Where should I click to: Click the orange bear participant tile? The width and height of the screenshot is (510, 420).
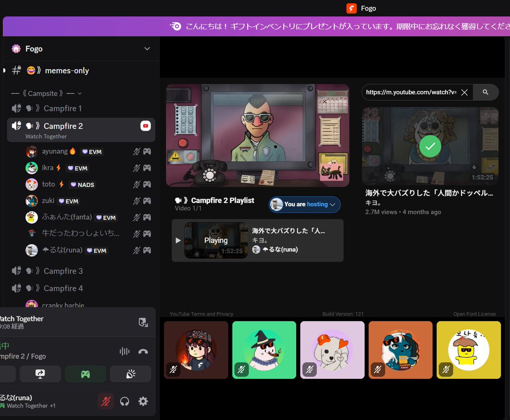pos(400,350)
